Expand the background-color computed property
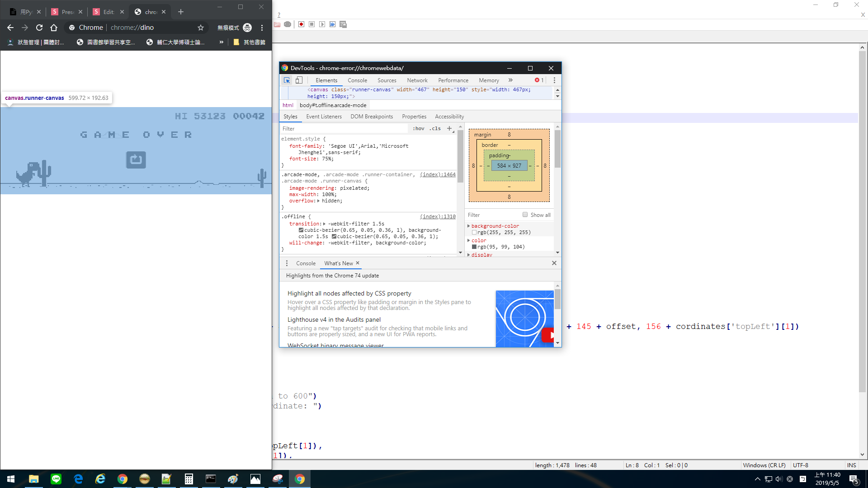This screenshot has width=868, height=488. coord(469,226)
